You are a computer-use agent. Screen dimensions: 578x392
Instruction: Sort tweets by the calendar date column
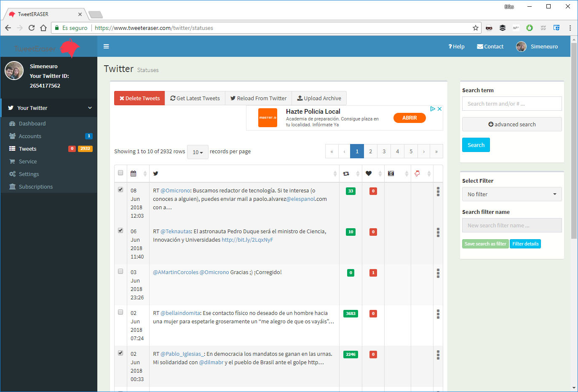pyautogui.click(x=133, y=173)
